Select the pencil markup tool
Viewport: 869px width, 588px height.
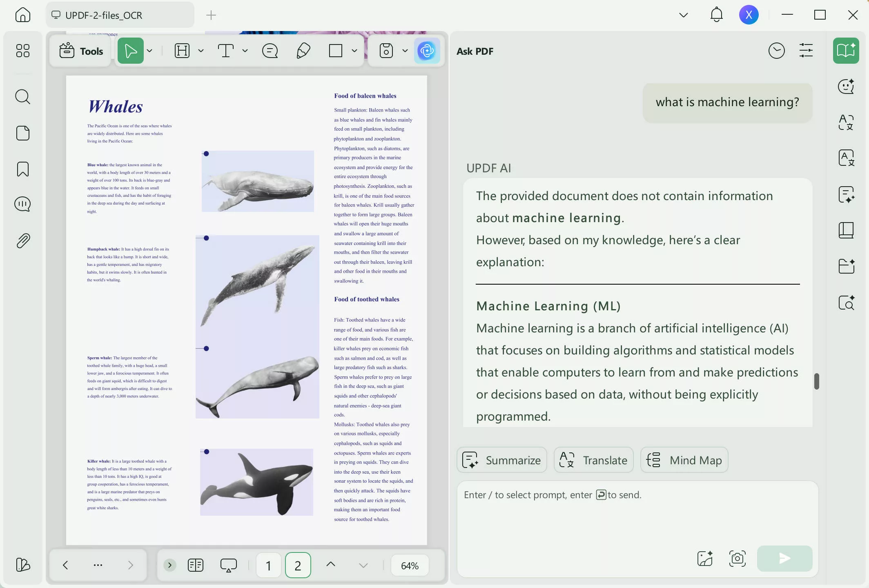(303, 51)
